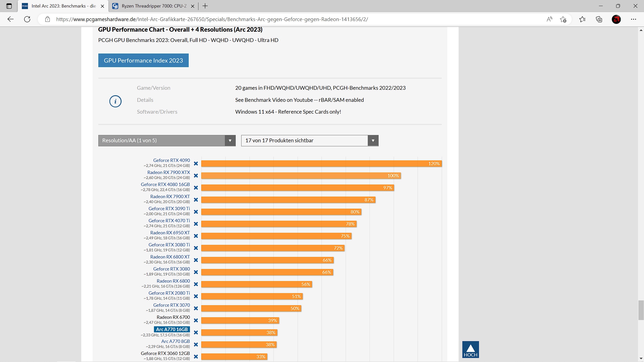Open the Resolution/AA dropdown
This screenshot has width=644, height=362.
pyautogui.click(x=167, y=141)
